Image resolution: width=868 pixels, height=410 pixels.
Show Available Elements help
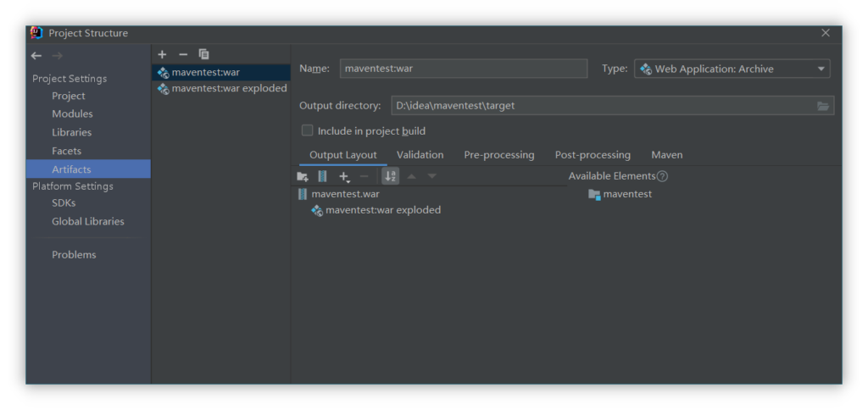[x=662, y=176]
